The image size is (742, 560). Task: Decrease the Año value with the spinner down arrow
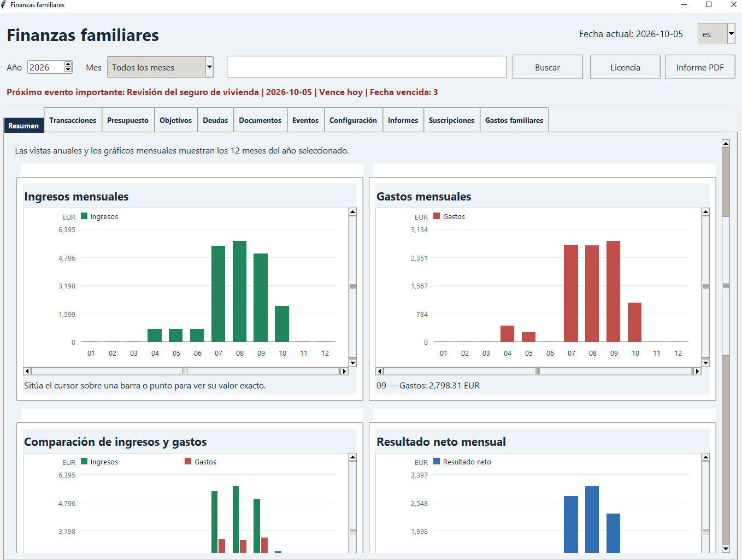(x=68, y=70)
